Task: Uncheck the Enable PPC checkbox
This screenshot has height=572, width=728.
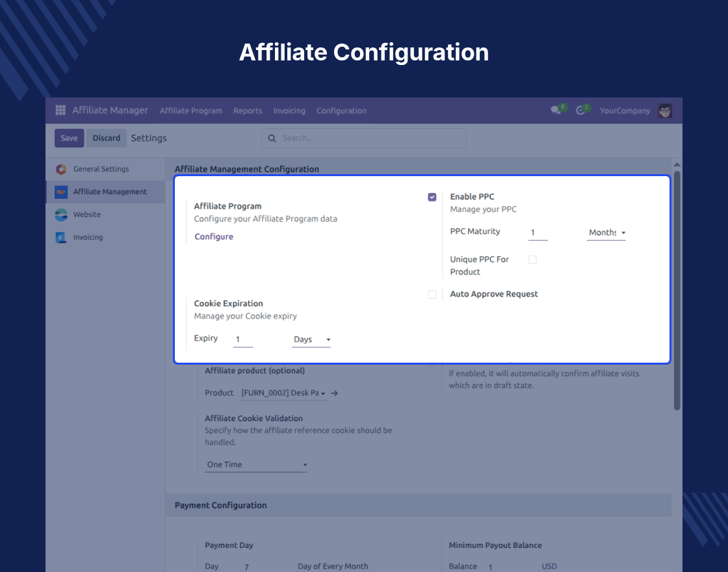Action: tap(432, 197)
